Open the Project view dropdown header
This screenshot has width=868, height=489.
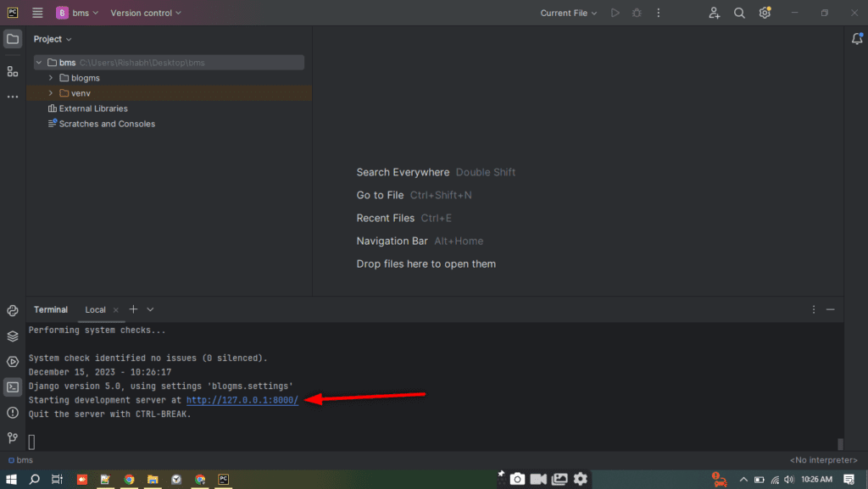53,39
